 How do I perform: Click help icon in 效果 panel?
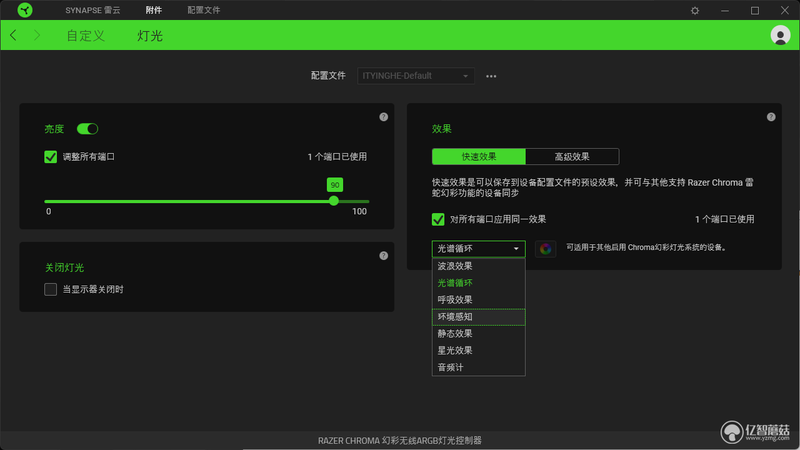771,117
